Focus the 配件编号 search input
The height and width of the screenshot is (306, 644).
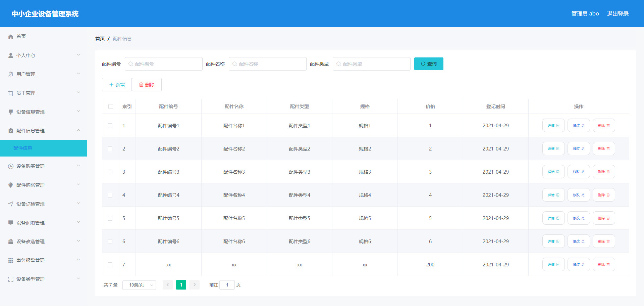click(164, 64)
